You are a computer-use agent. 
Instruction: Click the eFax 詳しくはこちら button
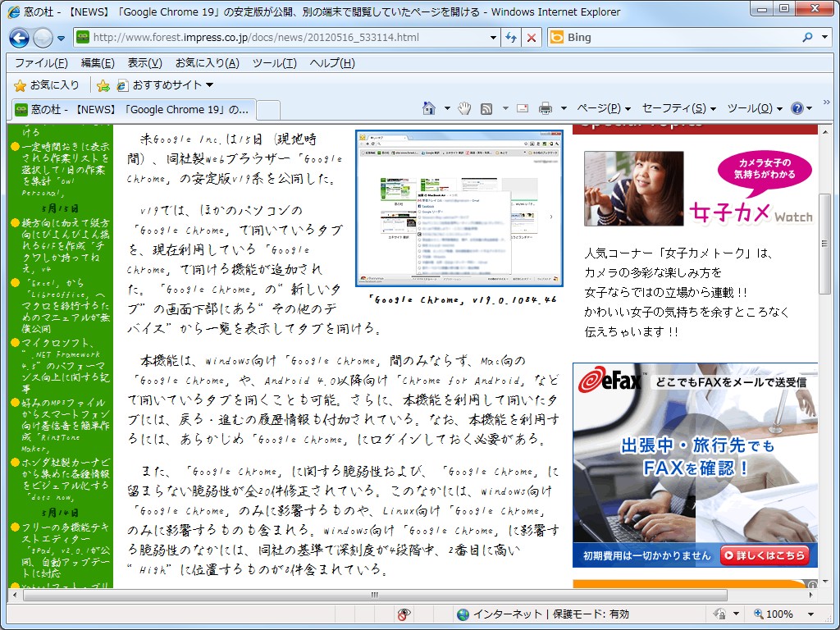tap(765, 555)
